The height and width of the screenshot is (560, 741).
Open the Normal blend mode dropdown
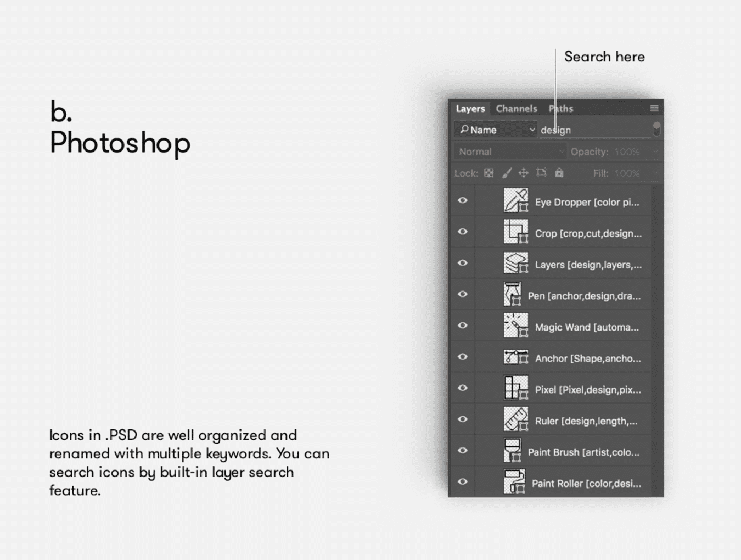tap(510, 152)
